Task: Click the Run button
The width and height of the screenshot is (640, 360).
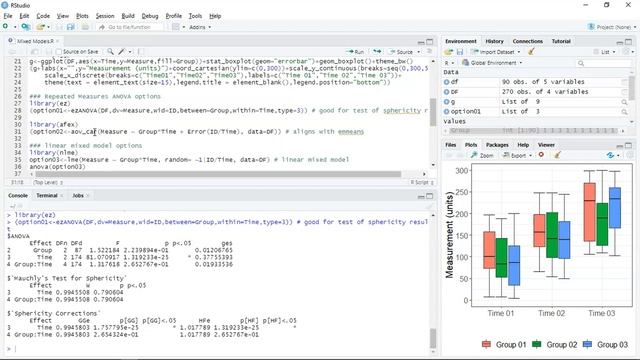Action: pos(355,52)
